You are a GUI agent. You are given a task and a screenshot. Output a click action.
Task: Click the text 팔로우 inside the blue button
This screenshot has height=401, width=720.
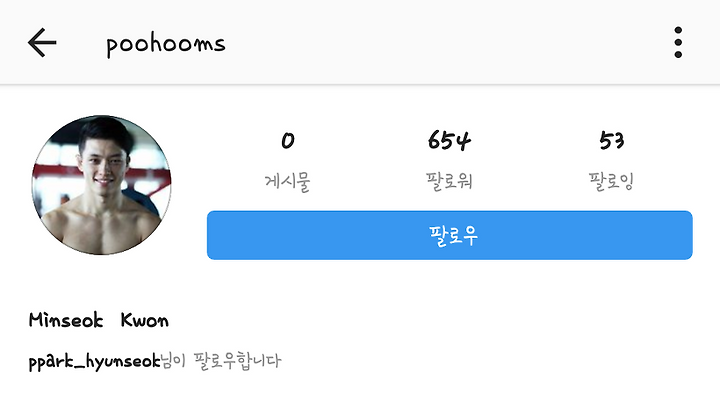453,236
